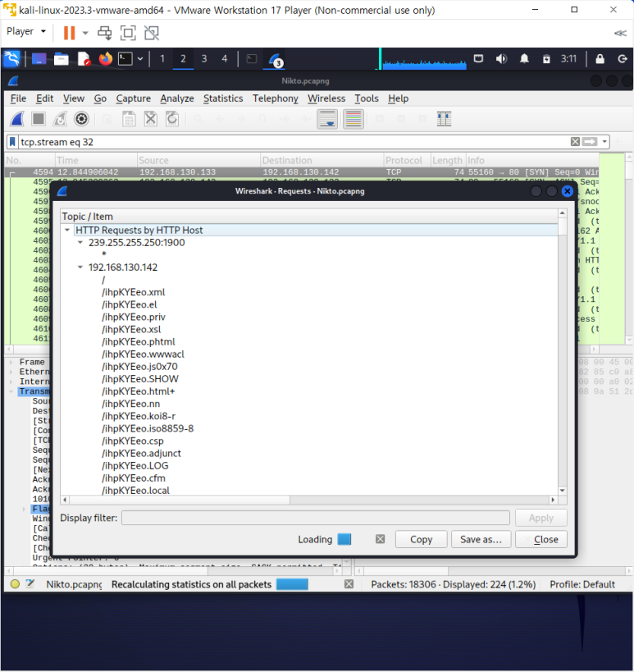
Task: Expand the Frame node in packet details
Action: pos(11,362)
